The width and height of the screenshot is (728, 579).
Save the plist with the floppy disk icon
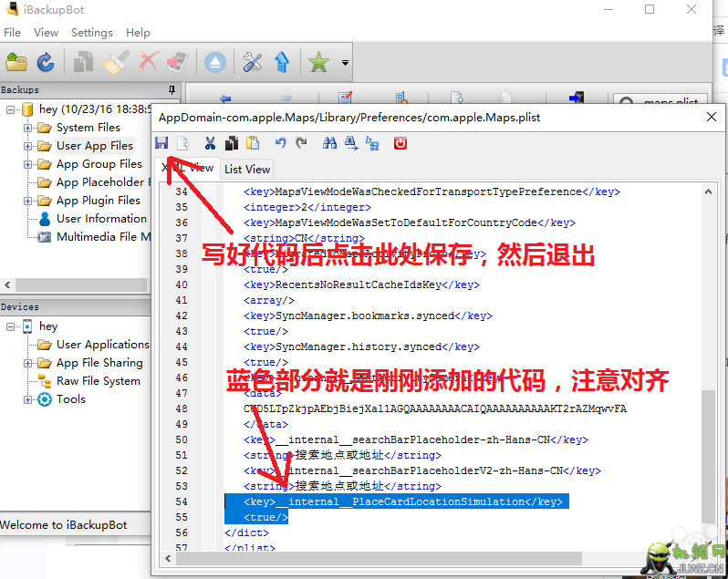point(161,143)
